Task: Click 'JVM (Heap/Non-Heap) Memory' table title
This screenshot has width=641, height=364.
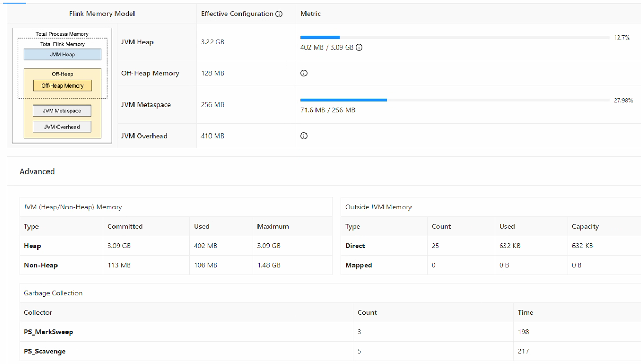Action: [x=73, y=207]
